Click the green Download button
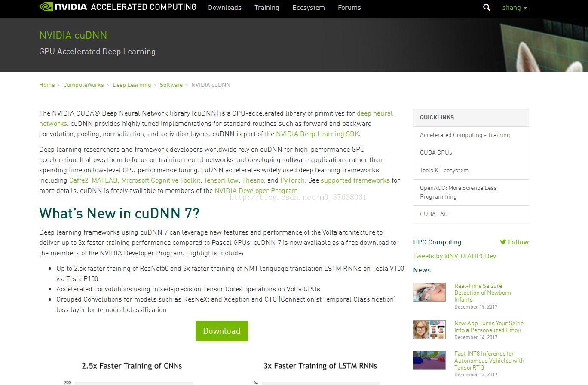The height and width of the screenshot is (385, 588). pos(222,331)
